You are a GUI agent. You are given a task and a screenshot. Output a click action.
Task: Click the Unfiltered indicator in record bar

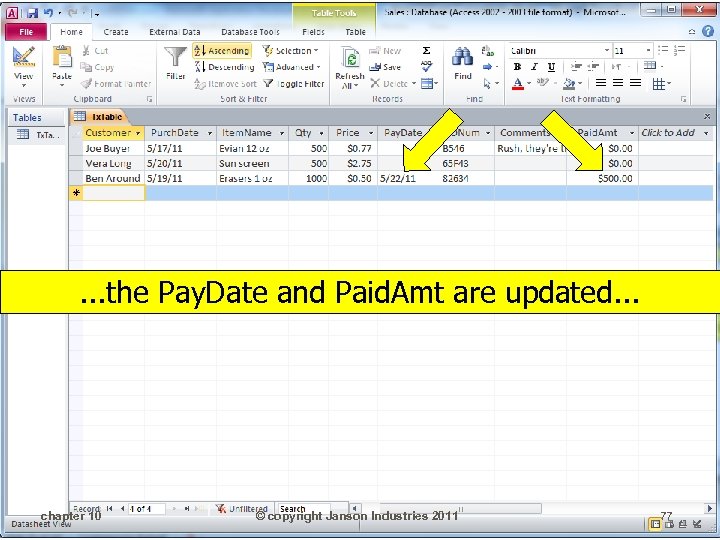(x=242, y=509)
